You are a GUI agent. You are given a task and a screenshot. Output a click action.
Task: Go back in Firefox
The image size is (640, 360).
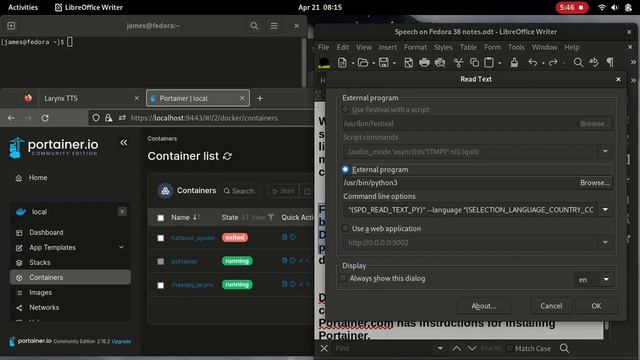(11, 118)
